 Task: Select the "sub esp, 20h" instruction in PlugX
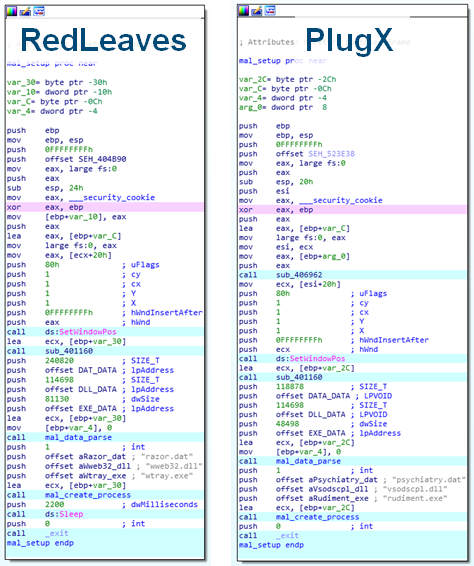[x=276, y=182]
